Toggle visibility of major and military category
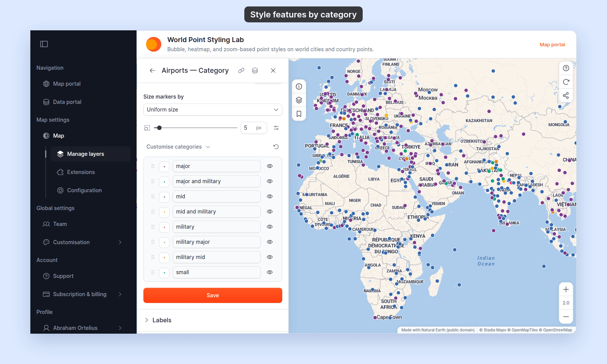Image resolution: width=607 pixels, height=364 pixels. coord(270,181)
